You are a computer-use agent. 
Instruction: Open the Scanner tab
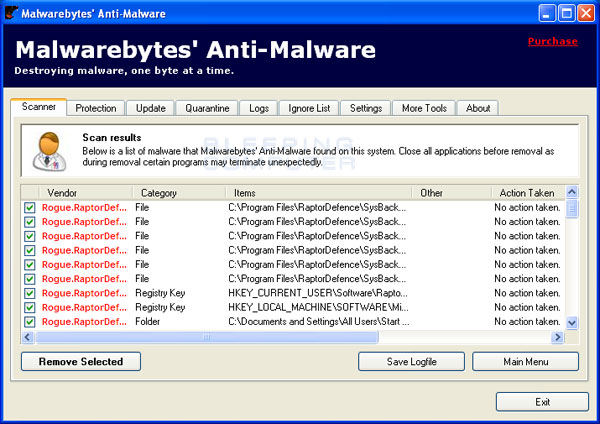(39, 107)
